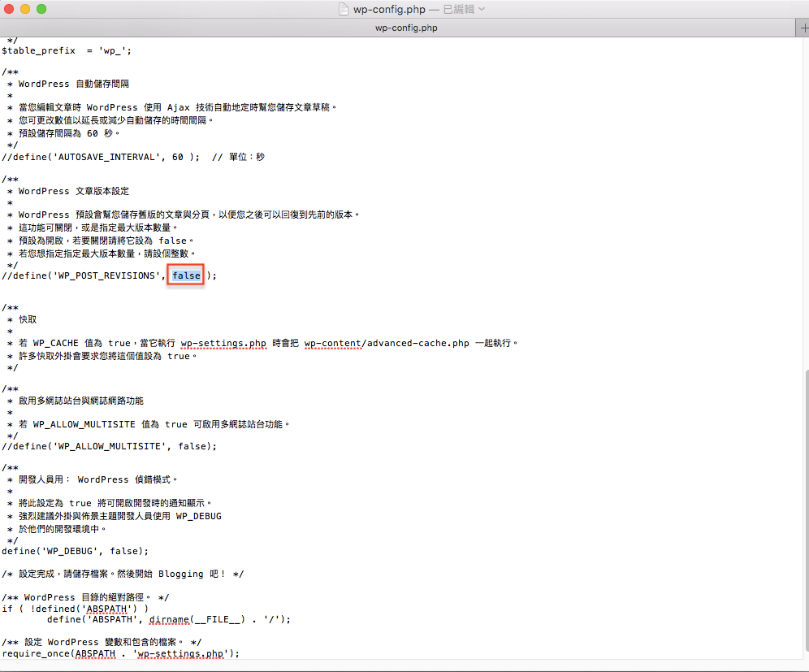Click the if ( !defined('ABSPATH') ) line
809x672 pixels.
click(75, 609)
